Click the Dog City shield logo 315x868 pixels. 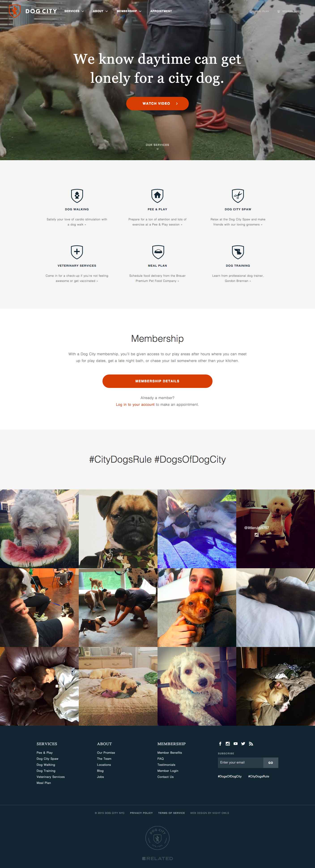(x=15, y=11)
